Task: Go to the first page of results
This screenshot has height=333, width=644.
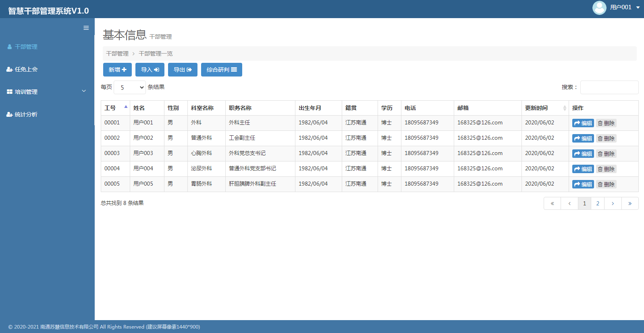Action: pyautogui.click(x=552, y=203)
